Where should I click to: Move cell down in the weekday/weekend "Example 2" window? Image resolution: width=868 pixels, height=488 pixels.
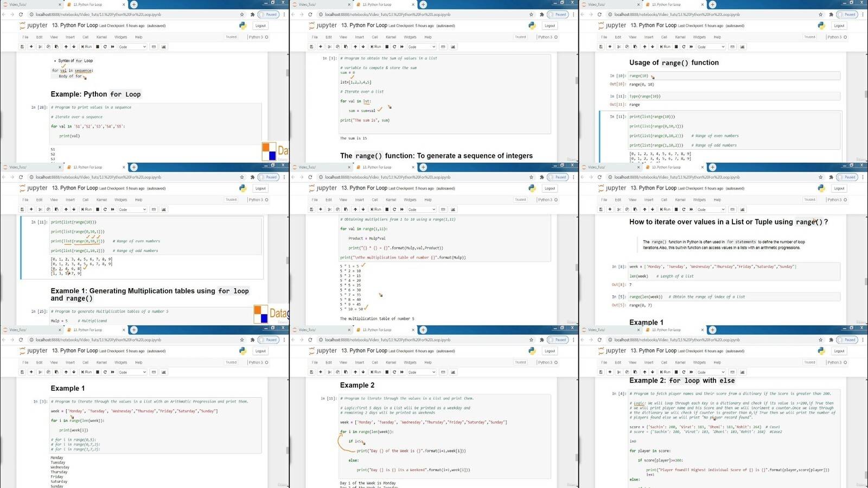tap(363, 372)
